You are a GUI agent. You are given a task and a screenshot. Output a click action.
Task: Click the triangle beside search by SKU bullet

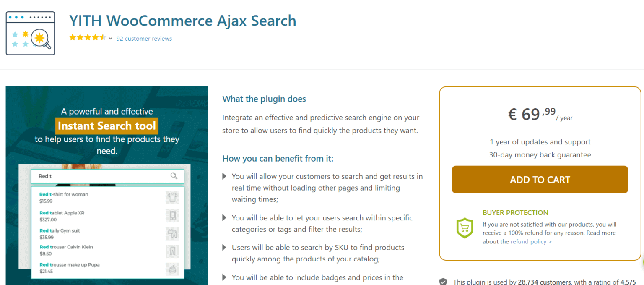click(x=225, y=248)
